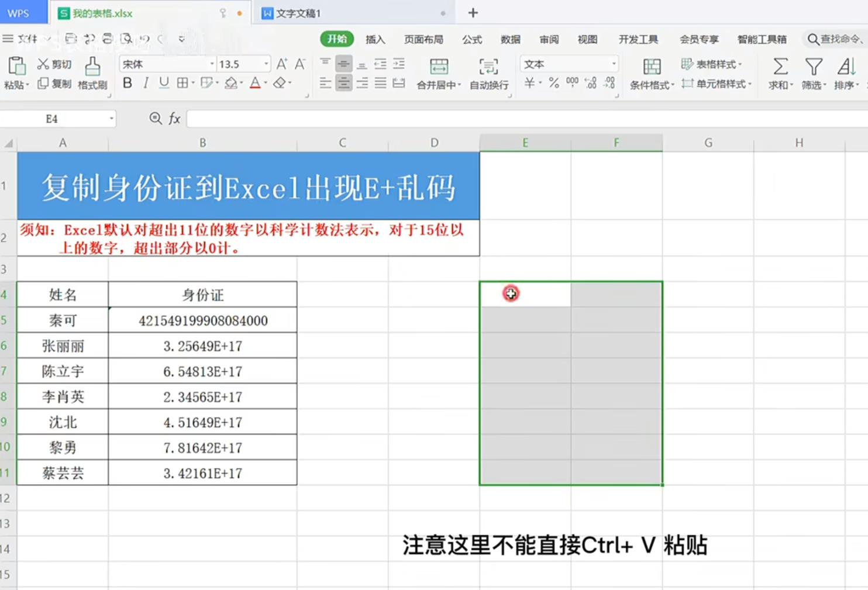Align text right horizontally

[x=362, y=83]
